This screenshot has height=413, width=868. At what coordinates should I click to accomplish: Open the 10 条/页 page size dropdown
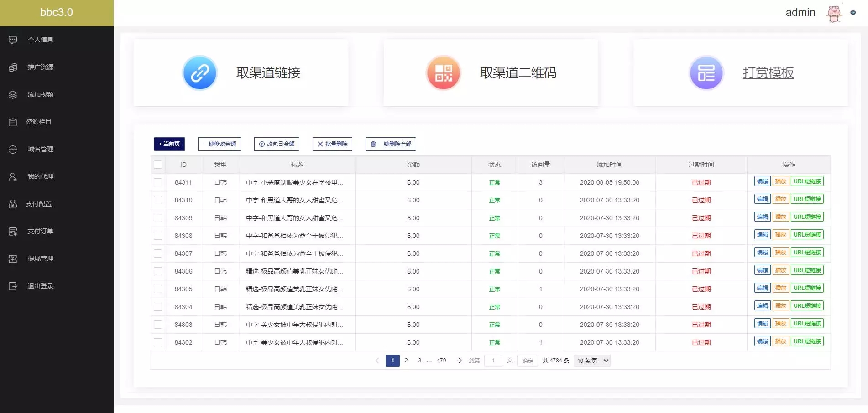point(592,361)
